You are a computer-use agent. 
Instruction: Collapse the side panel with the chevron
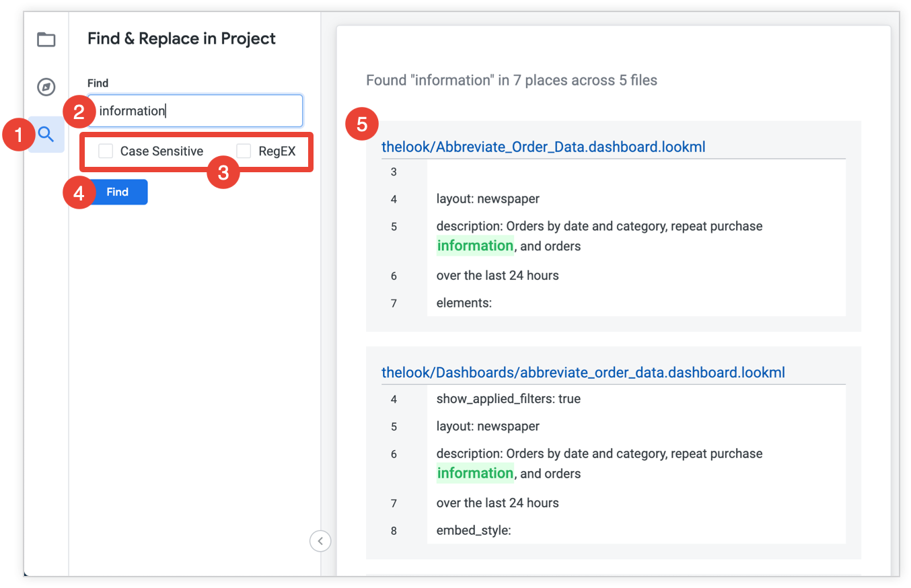point(320,540)
